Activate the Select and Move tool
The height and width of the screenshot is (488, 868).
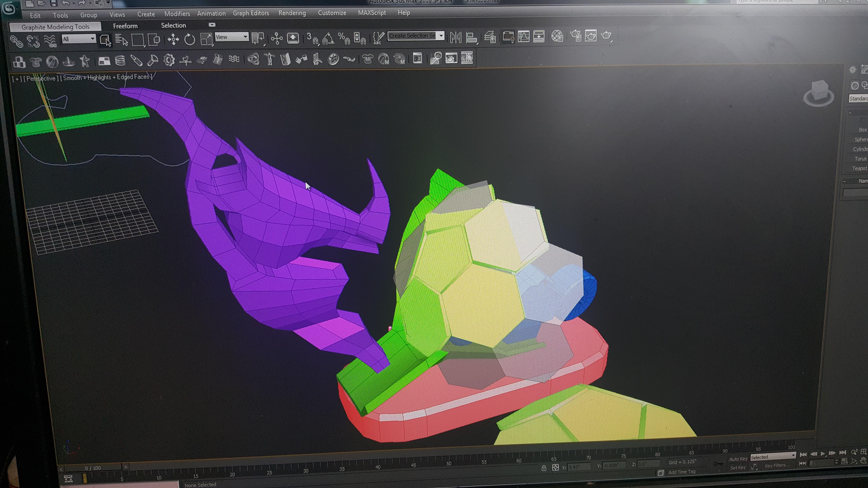pos(173,39)
